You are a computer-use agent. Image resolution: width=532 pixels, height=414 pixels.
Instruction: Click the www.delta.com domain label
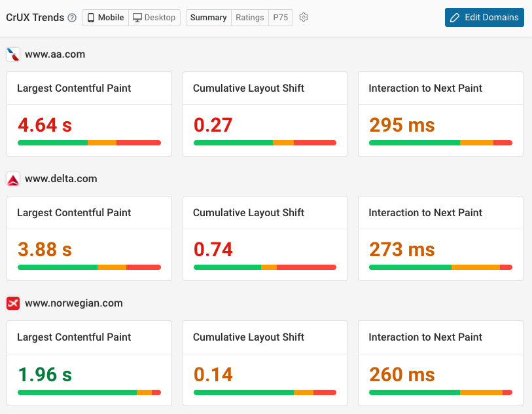60,178
